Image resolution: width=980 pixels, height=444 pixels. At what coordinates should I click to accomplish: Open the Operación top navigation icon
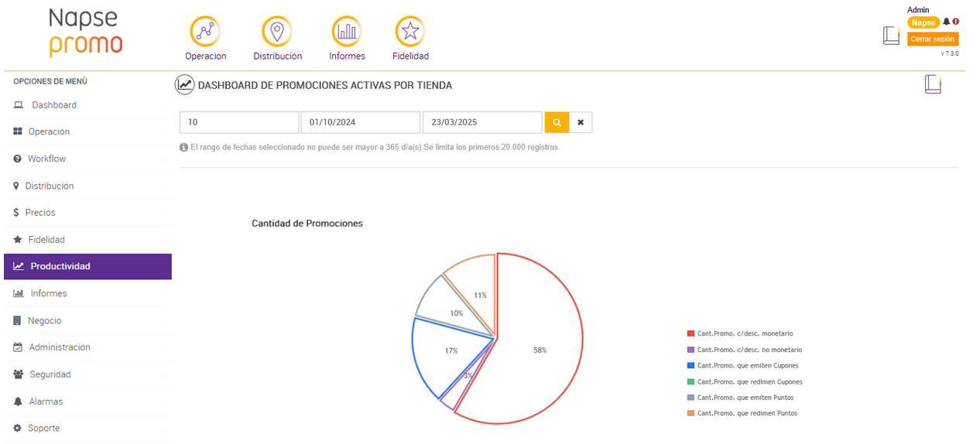pyautogui.click(x=205, y=32)
